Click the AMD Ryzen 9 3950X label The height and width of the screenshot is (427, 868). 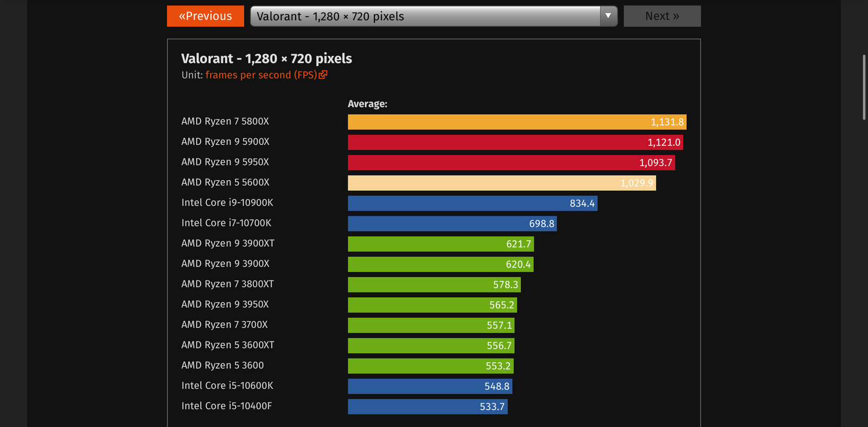[x=225, y=304]
